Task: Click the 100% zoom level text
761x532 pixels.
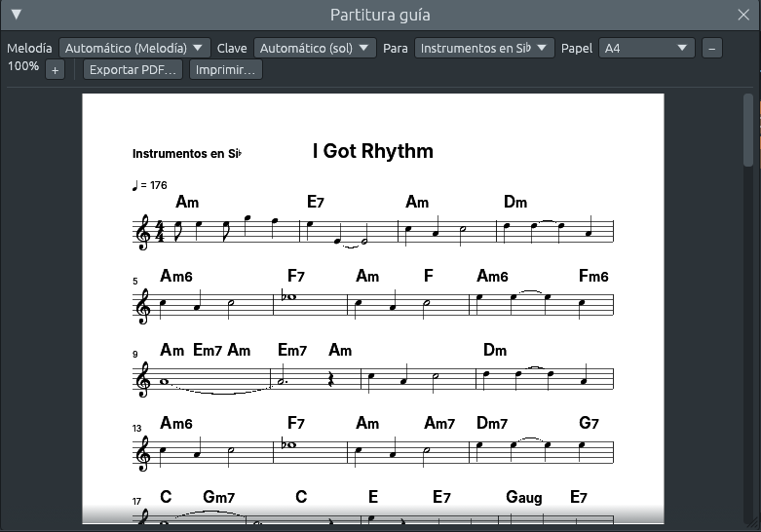Action: tap(23, 66)
